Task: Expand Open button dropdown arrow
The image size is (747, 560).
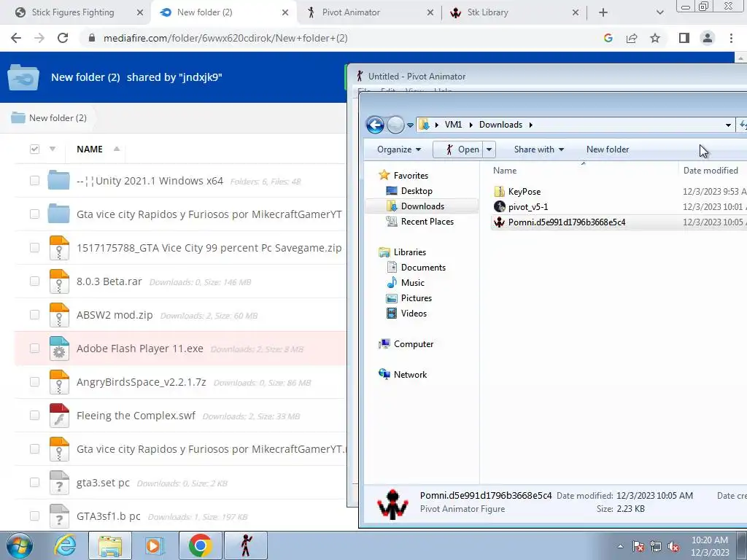Action: pyautogui.click(x=489, y=149)
